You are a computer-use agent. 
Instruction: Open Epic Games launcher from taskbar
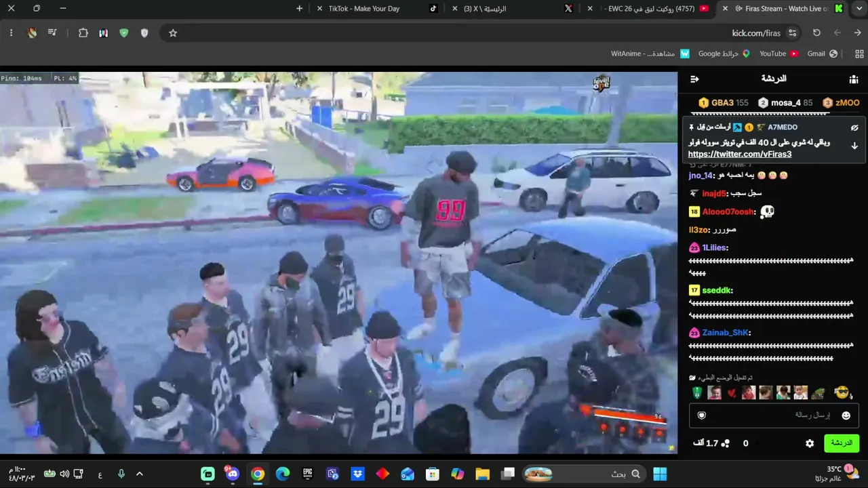(308, 474)
